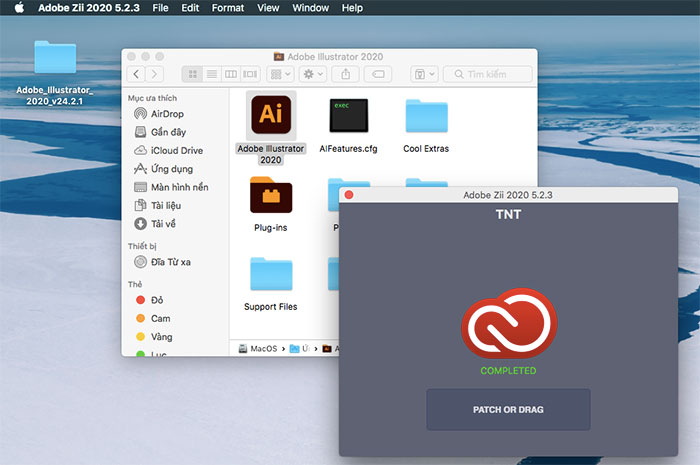
Task: Click the PATCH OR DRAG button
Action: (508, 409)
